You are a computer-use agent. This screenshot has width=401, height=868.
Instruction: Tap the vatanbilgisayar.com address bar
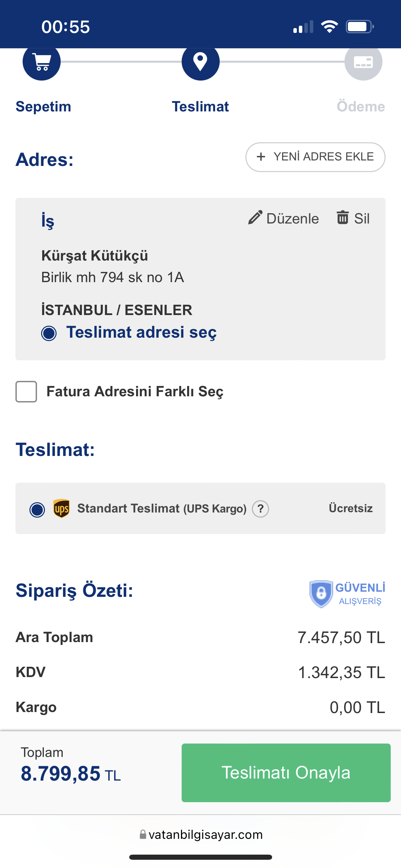coord(201,834)
